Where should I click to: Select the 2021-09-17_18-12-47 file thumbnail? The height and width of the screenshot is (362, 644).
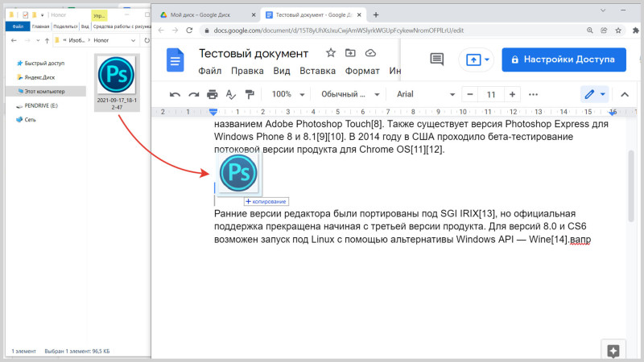point(117,82)
